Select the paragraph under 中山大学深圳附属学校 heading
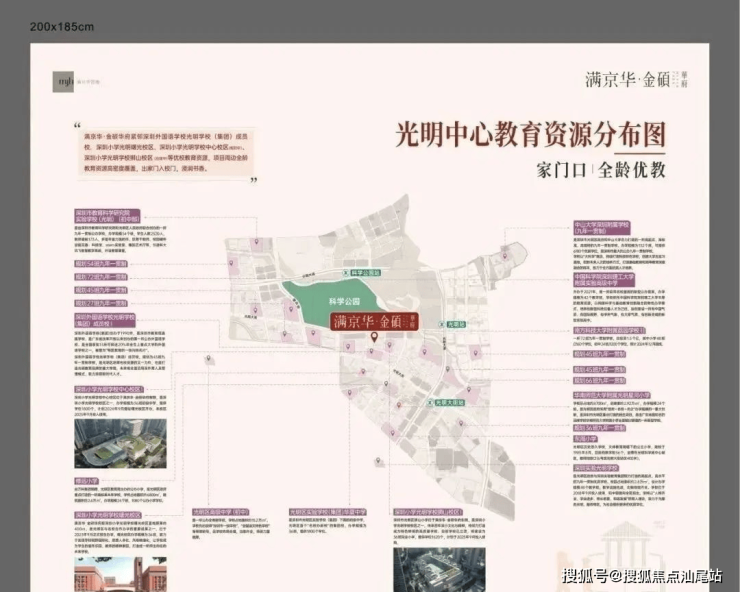740x592 pixels. tap(619, 254)
